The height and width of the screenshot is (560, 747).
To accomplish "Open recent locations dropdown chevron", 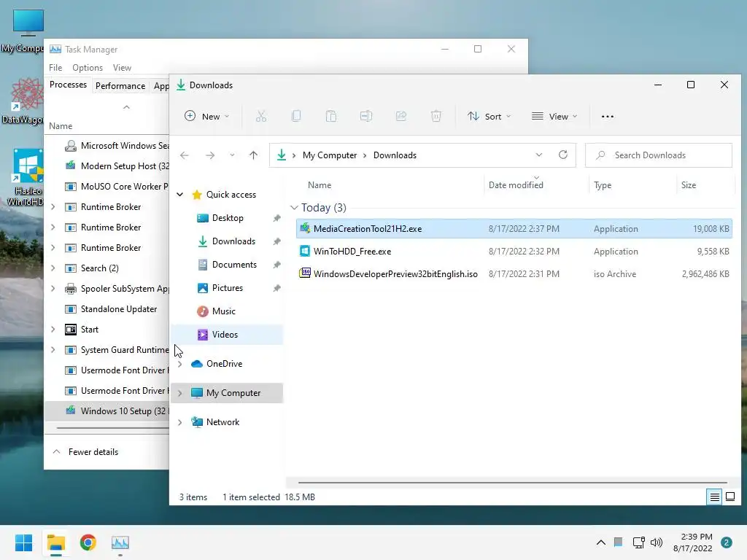I will click(x=232, y=155).
